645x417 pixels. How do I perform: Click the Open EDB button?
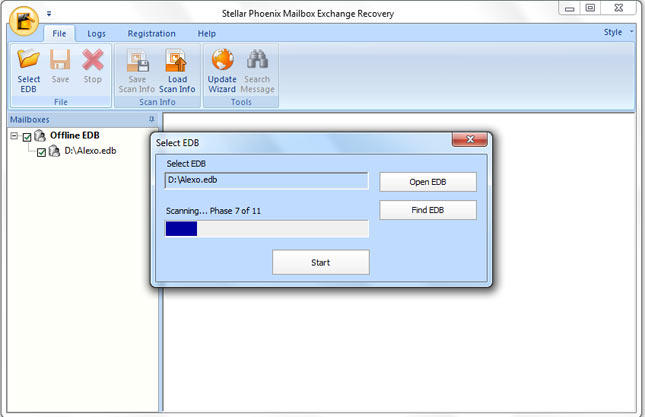(428, 182)
